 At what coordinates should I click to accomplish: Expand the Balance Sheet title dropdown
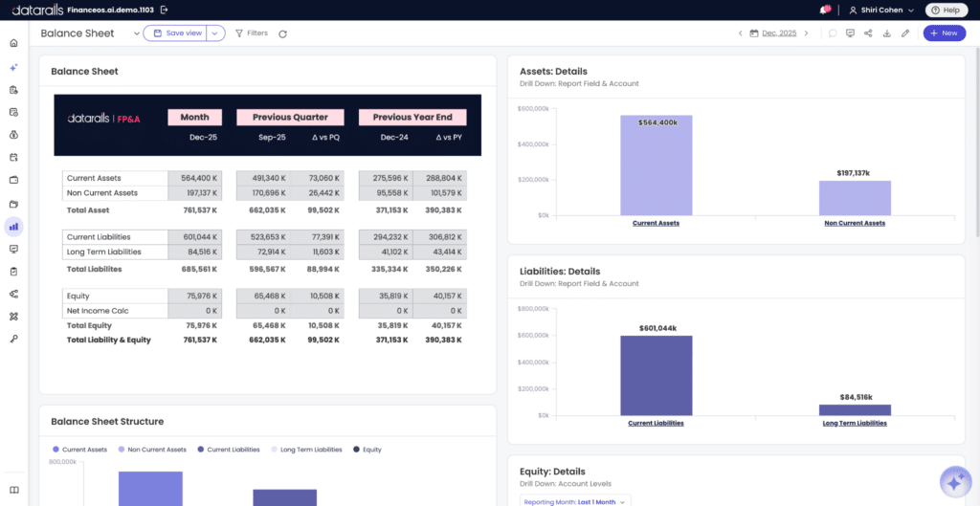(x=136, y=33)
